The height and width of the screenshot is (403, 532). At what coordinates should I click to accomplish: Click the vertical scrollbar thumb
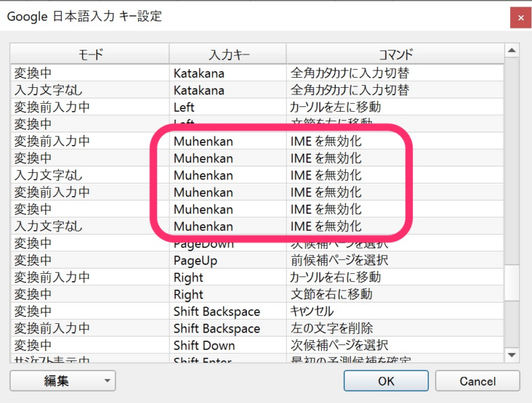pyautogui.click(x=511, y=283)
